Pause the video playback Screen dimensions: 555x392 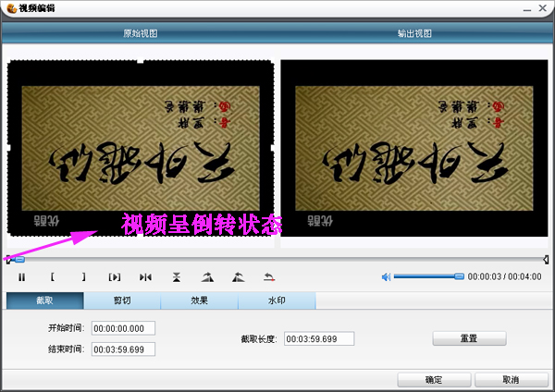point(21,276)
